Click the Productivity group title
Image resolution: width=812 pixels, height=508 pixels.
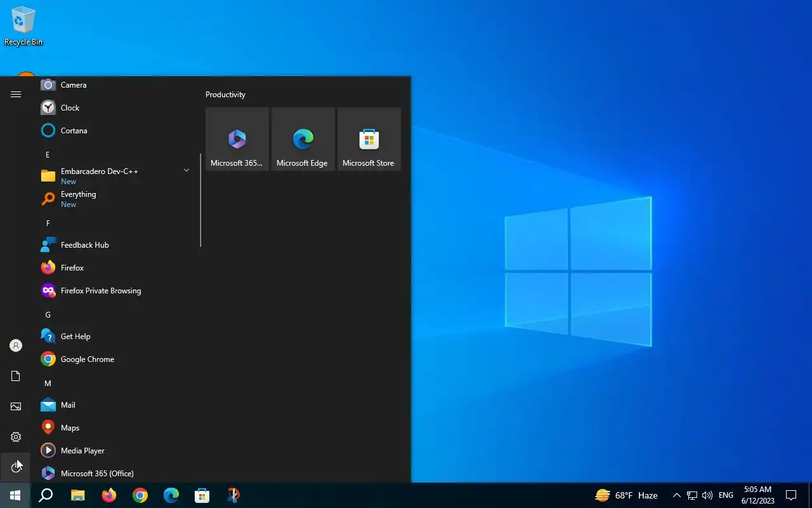[x=225, y=95]
